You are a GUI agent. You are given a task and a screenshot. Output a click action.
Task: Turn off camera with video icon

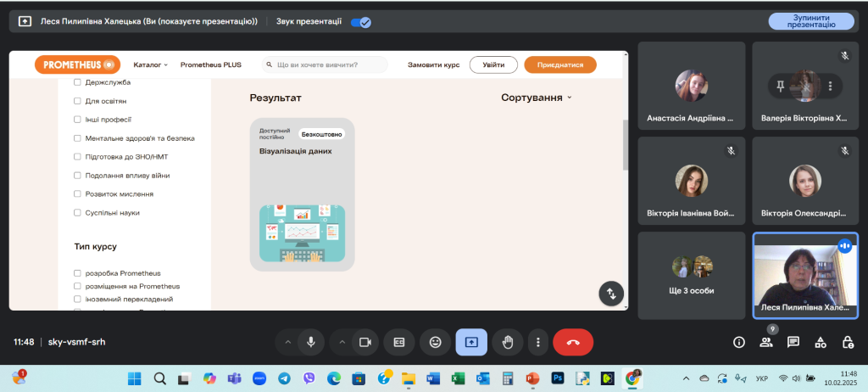click(365, 342)
